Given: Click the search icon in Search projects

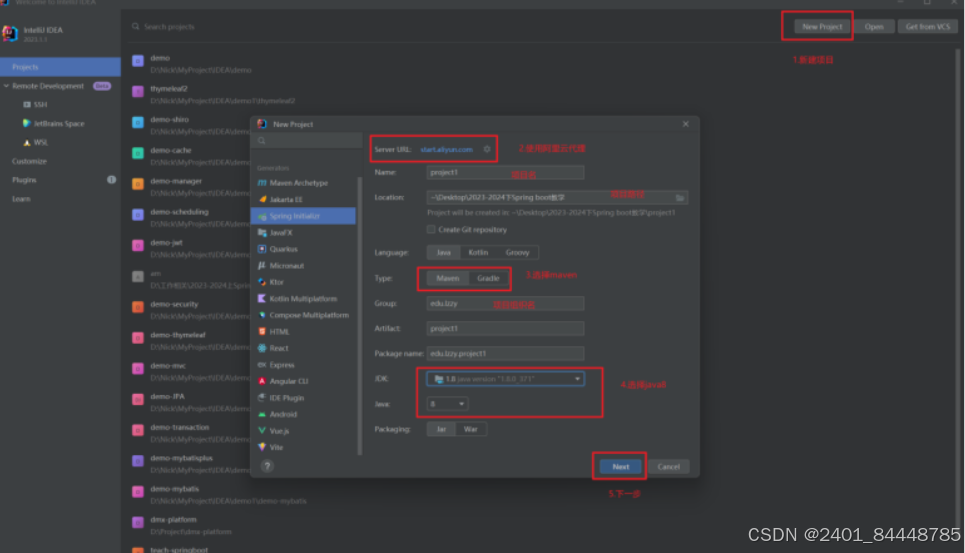Looking at the screenshot, I should (x=135, y=26).
